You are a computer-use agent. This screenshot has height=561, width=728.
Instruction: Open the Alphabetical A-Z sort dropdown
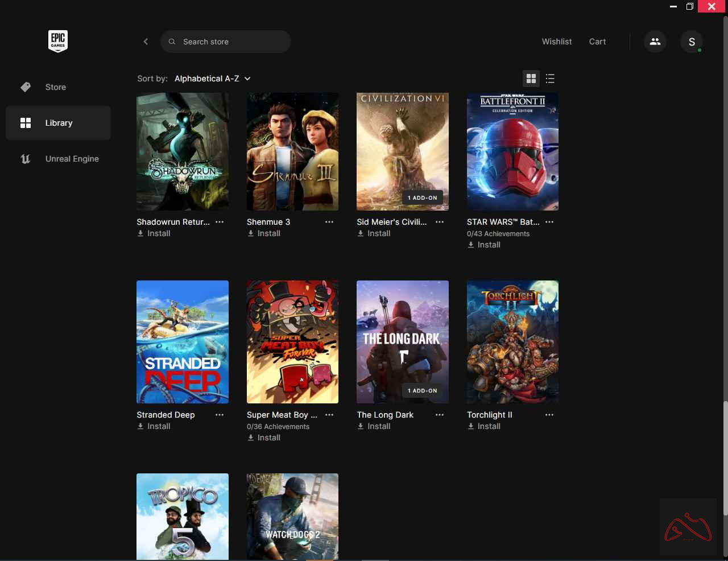(x=212, y=79)
